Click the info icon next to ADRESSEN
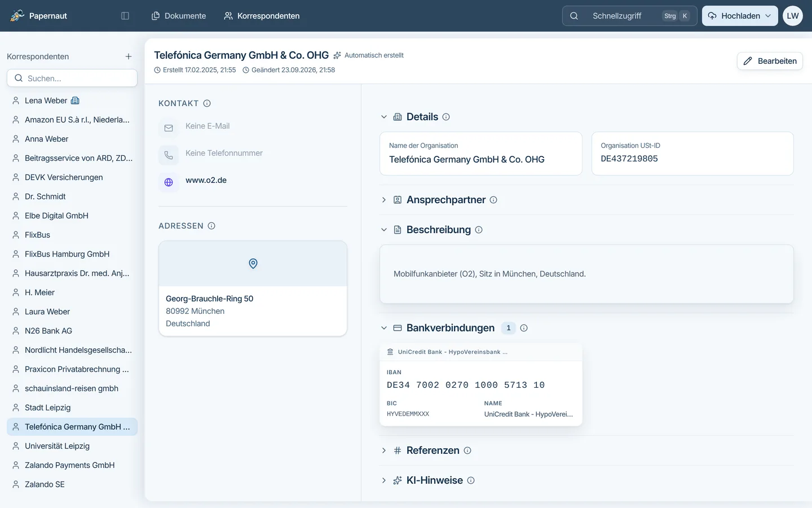This screenshot has height=508, width=812. [x=211, y=226]
